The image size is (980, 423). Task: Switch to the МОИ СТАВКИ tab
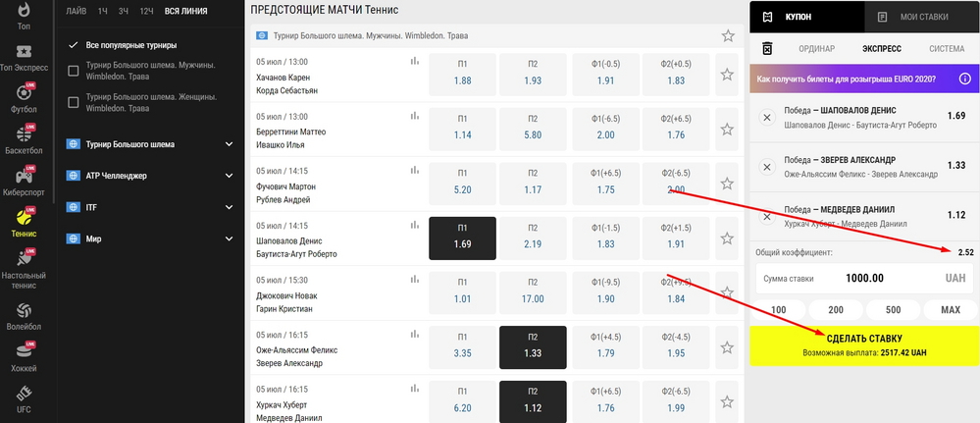click(x=921, y=17)
